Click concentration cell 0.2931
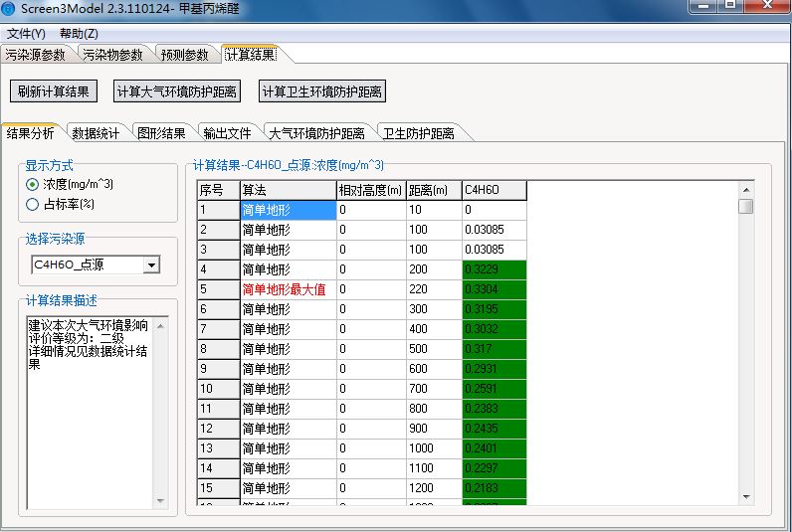Viewport: 792px width, 532px height. pyautogui.click(x=495, y=369)
